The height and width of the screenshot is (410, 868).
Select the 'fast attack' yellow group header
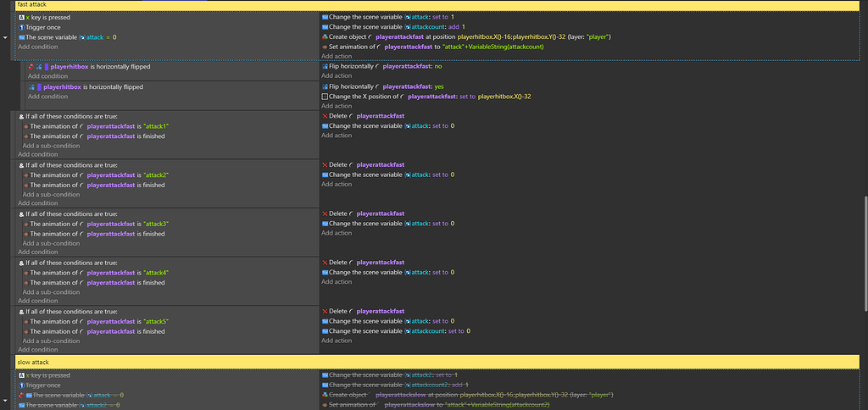point(437,5)
